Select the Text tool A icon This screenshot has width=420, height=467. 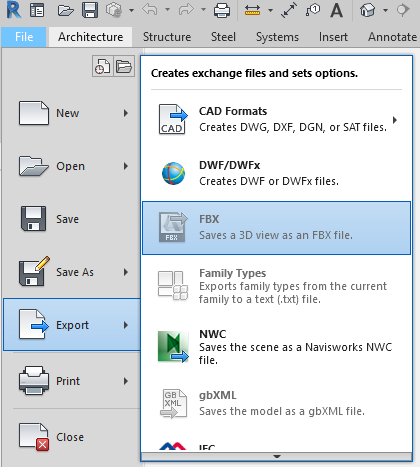point(337,10)
